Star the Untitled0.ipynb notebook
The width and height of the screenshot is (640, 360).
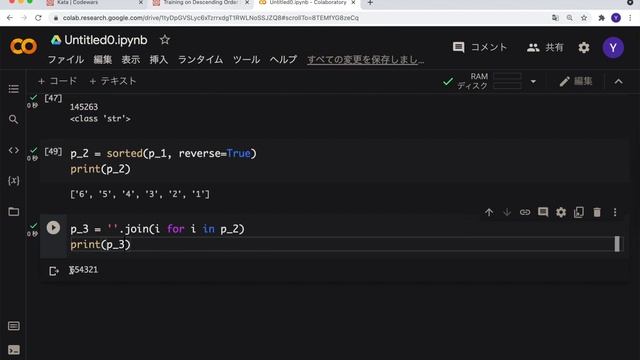click(x=165, y=40)
